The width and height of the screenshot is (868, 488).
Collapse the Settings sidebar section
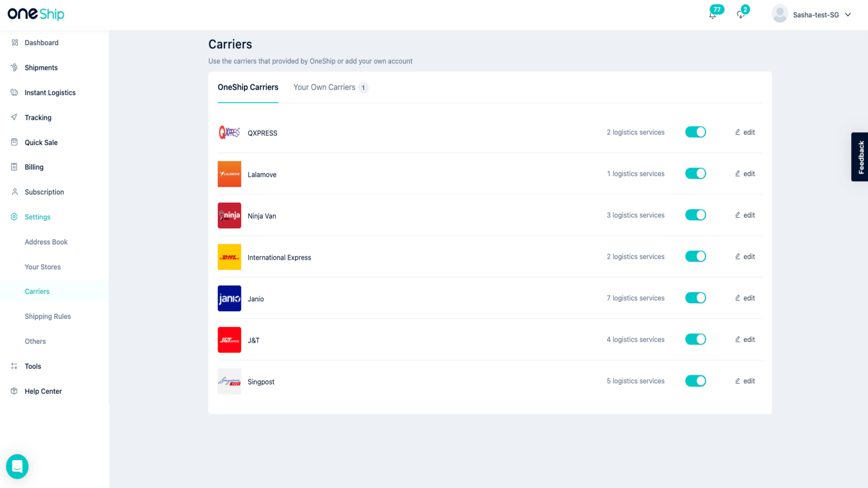click(37, 217)
